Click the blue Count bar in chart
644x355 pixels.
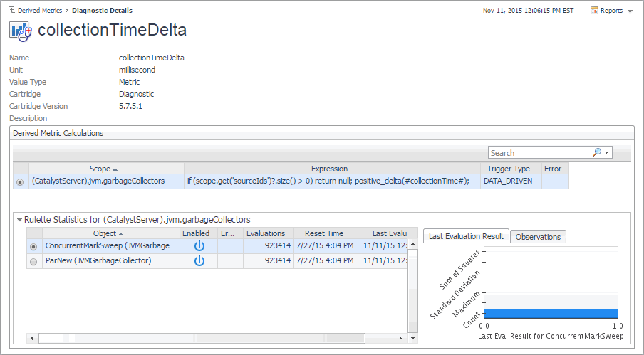tap(550, 314)
